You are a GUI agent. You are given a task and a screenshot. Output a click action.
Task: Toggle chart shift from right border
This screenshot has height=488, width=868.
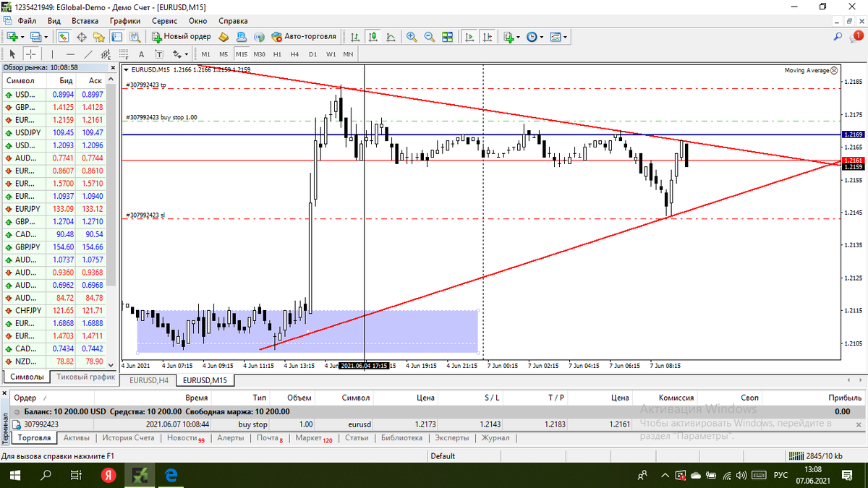pos(488,36)
